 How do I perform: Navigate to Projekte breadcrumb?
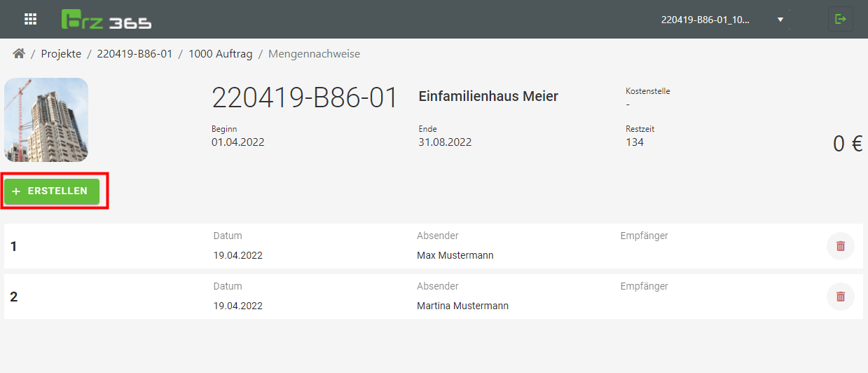61,54
